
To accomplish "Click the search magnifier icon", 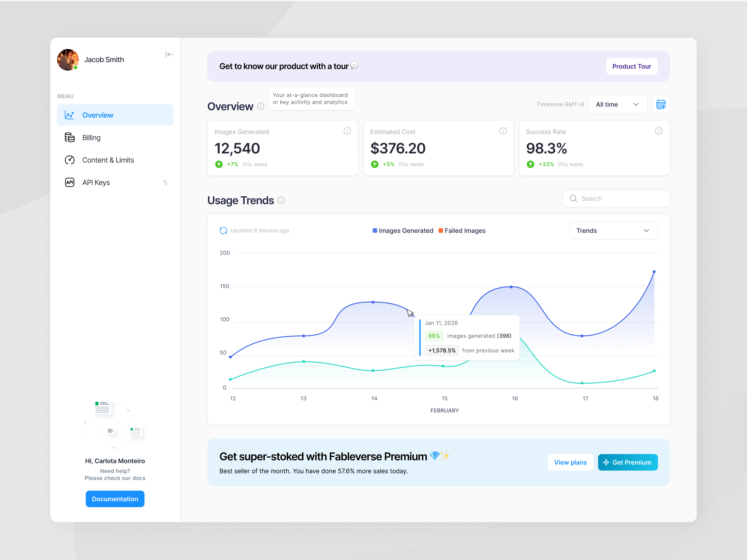I will tap(573, 198).
